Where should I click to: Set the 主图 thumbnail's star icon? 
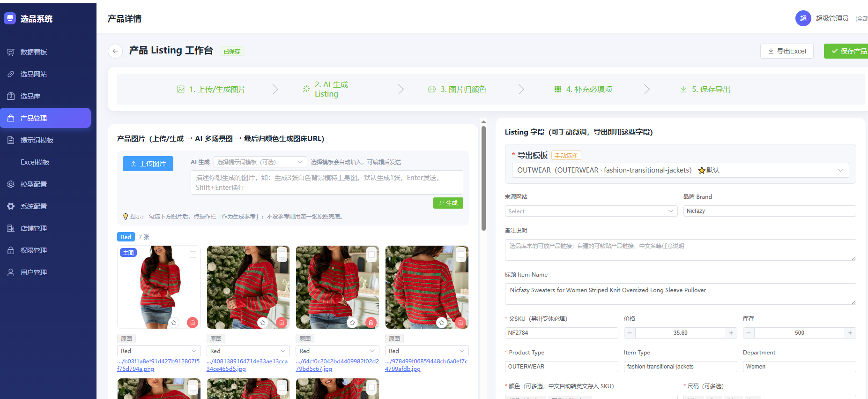pyautogui.click(x=174, y=323)
